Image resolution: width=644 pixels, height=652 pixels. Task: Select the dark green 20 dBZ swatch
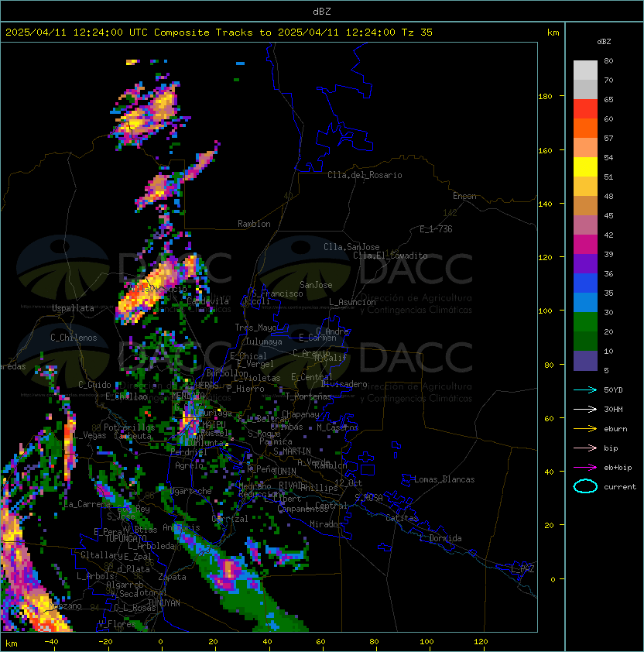[585, 341]
